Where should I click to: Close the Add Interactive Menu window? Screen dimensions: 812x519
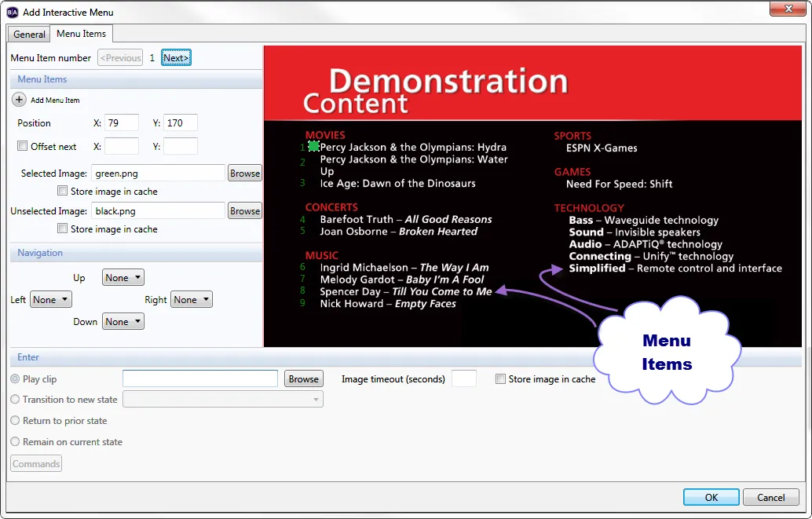coord(788,9)
